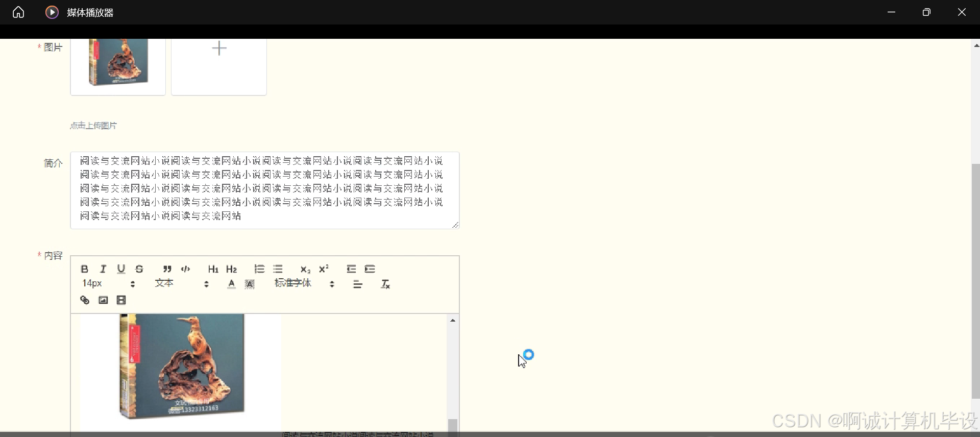Open the text background color picker
The image size is (980, 437).
click(x=250, y=284)
